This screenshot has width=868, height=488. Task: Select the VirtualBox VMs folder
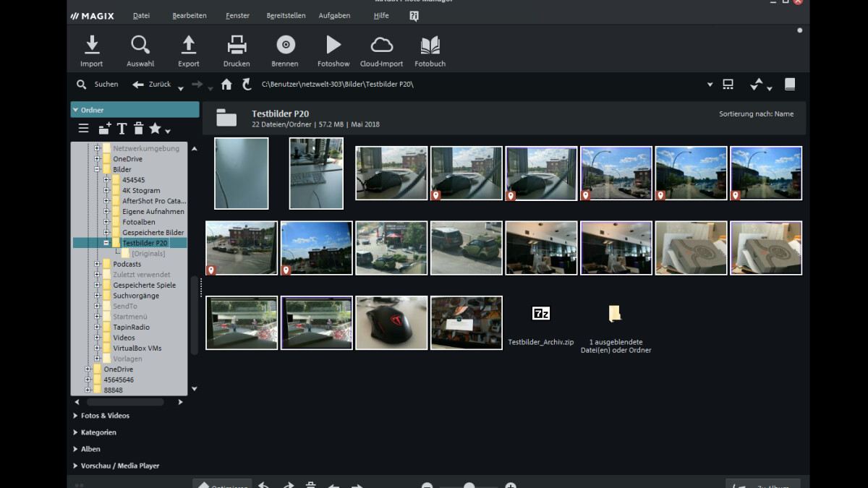[x=137, y=348]
